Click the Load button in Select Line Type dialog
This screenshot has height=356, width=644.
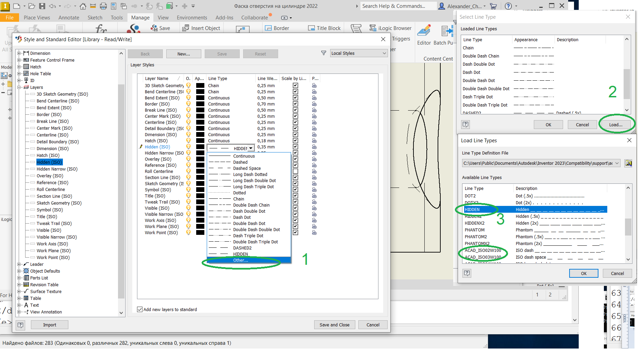click(615, 124)
